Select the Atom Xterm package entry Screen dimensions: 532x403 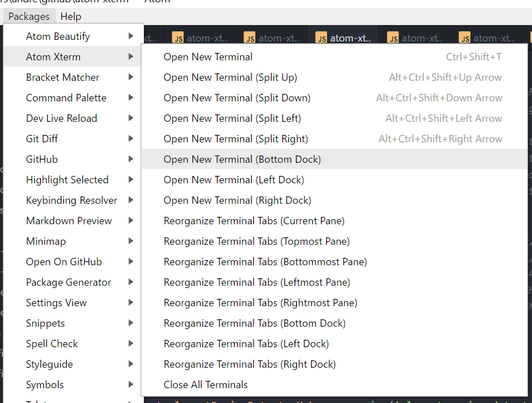tap(72, 57)
